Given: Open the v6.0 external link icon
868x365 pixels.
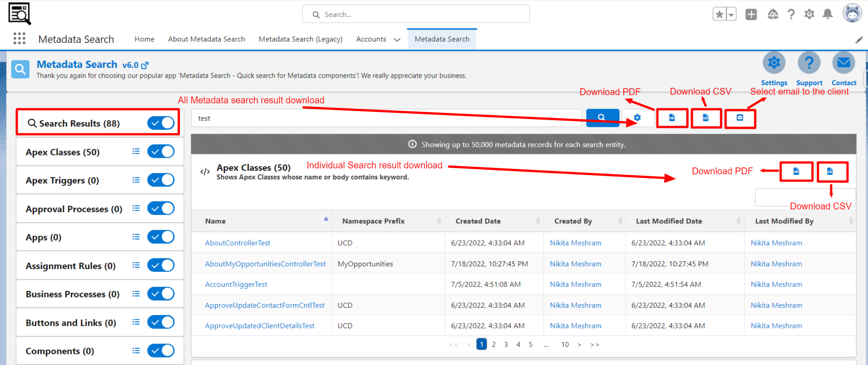Looking at the screenshot, I should tap(145, 66).
